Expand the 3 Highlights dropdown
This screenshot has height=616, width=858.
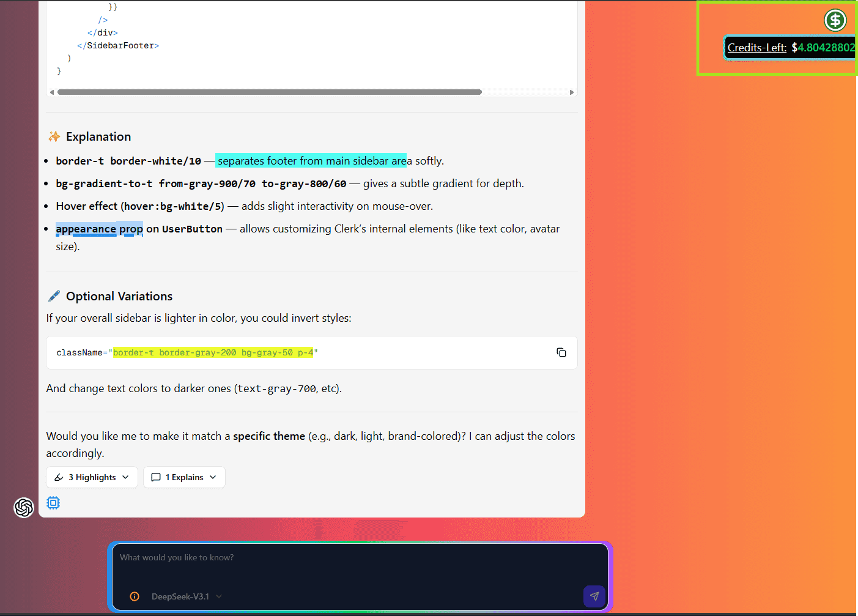(x=92, y=477)
